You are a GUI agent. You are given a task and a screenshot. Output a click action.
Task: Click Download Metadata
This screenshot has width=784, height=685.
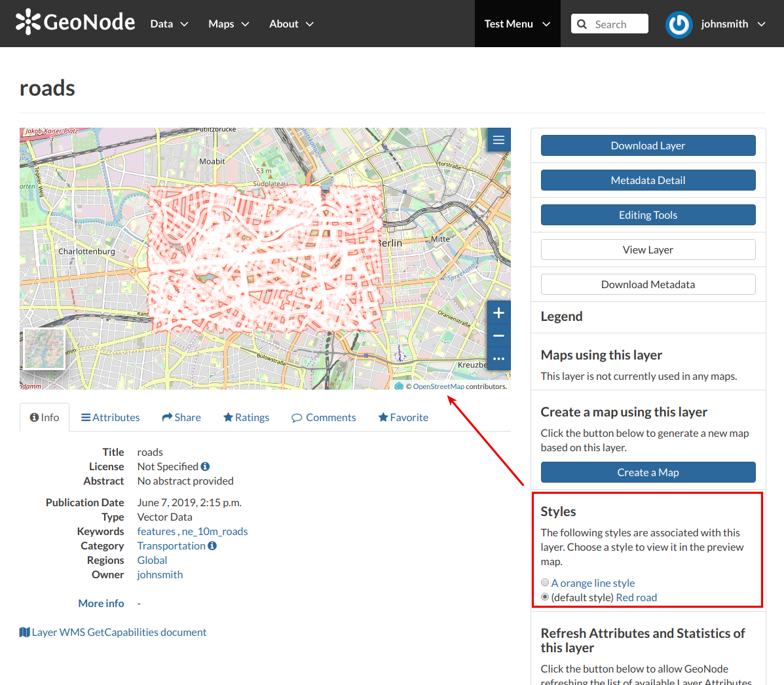click(x=648, y=284)
